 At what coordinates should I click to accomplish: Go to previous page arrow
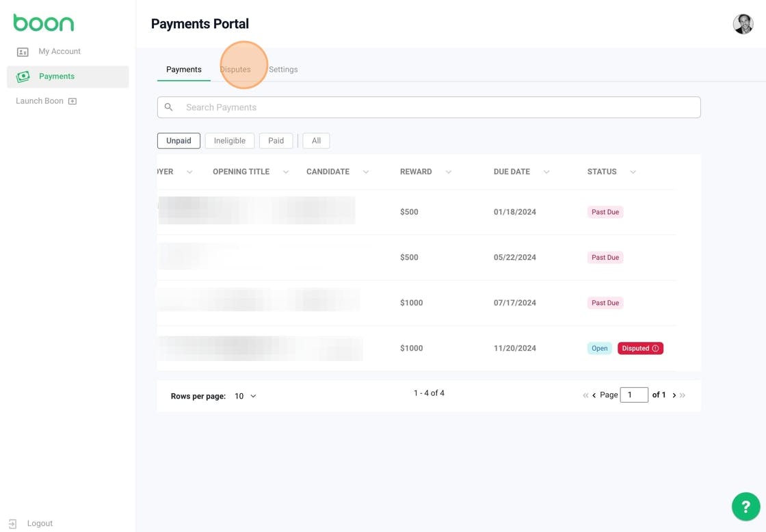pos(594,395)
